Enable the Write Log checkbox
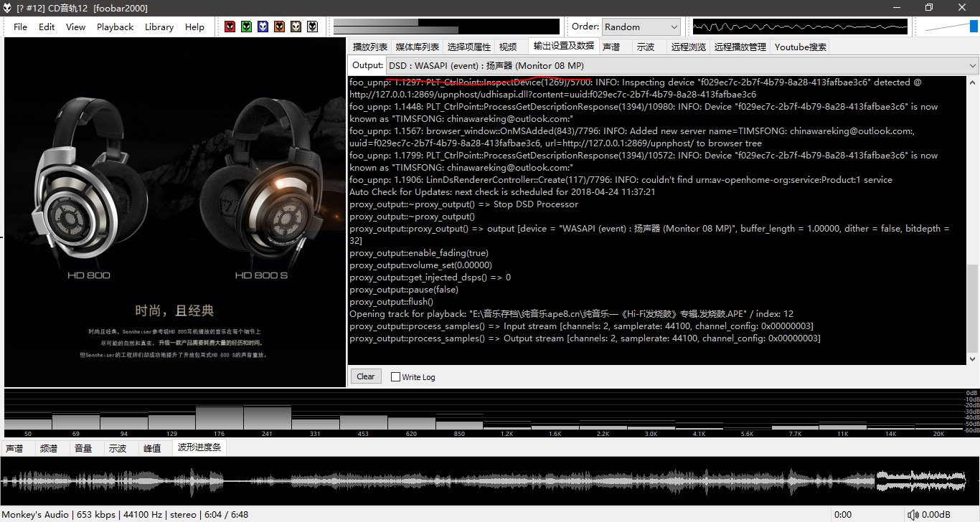Viewport: 980px width, 522px height. tap(395, 376)
